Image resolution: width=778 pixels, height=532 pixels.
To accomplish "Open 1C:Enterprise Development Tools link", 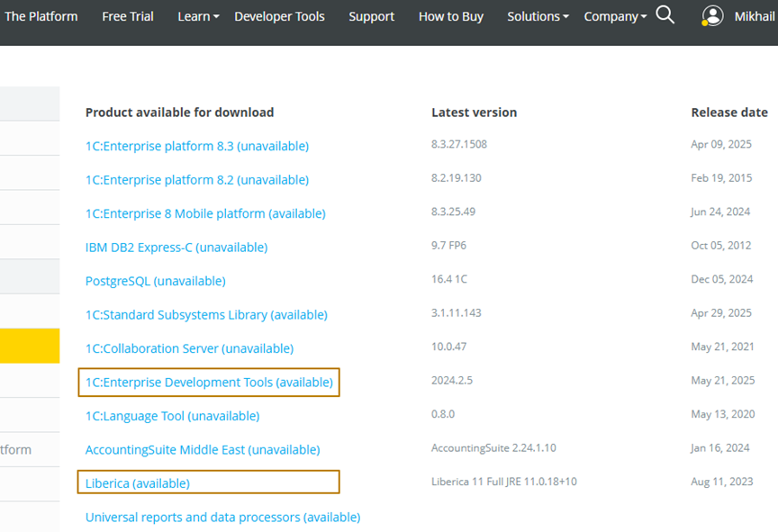I will click(209, 383).
